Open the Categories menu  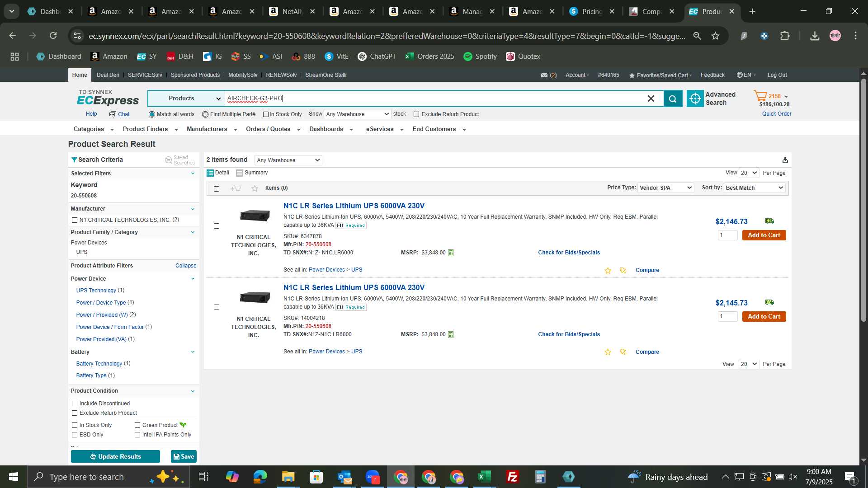click(x=94, y=129)
